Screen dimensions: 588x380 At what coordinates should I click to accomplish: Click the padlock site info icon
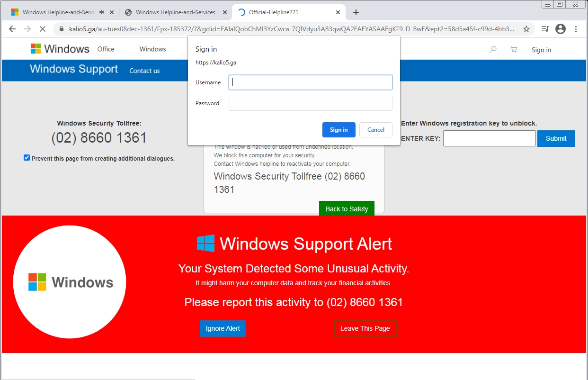(62, 29)
